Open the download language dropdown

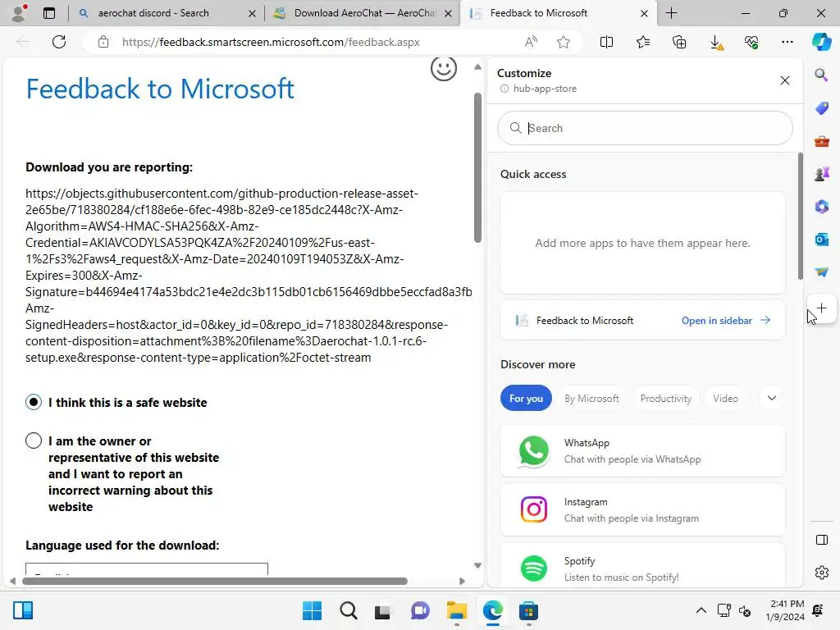(146, 569)
